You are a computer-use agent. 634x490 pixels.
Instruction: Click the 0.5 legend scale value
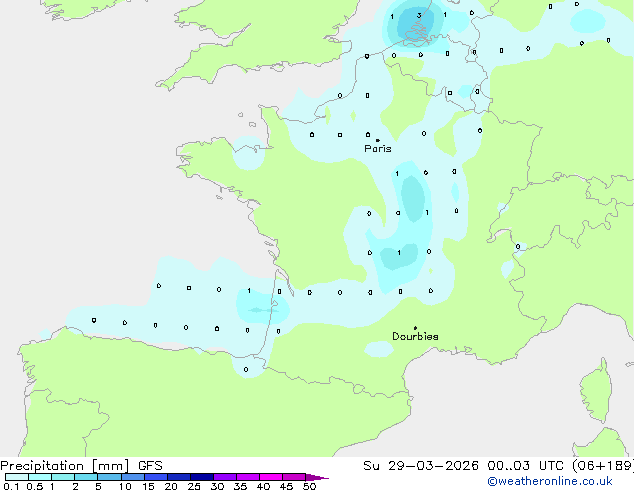(x=35, y=486)
